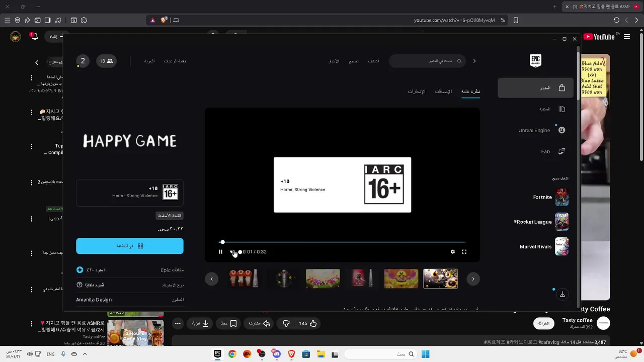
Task: Select the dark second media thumbnail
Action: [283, 279]
